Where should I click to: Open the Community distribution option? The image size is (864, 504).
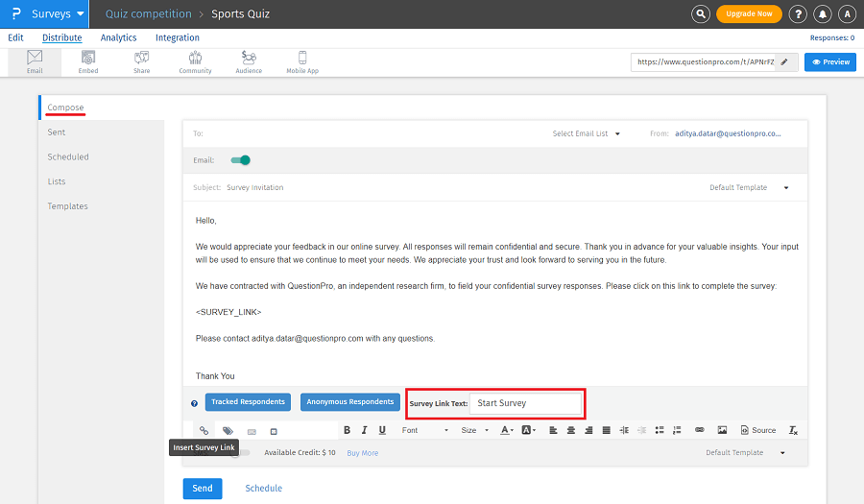click(x=195, y=61)
